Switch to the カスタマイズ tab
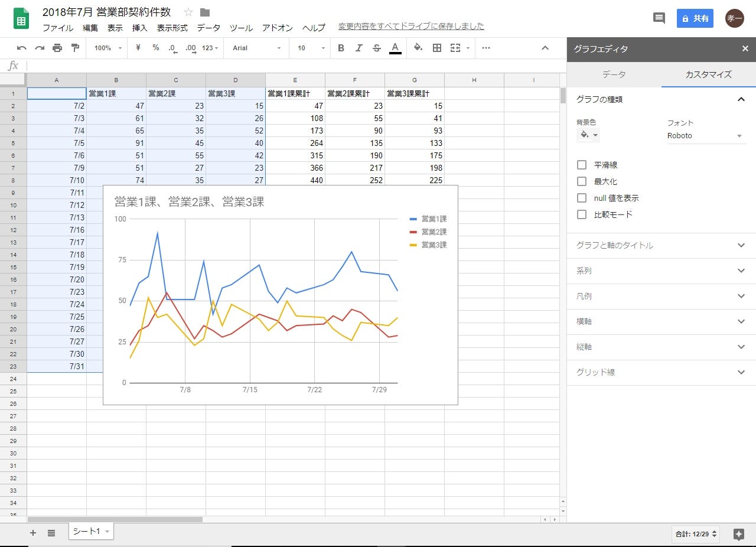 point(709,74)
